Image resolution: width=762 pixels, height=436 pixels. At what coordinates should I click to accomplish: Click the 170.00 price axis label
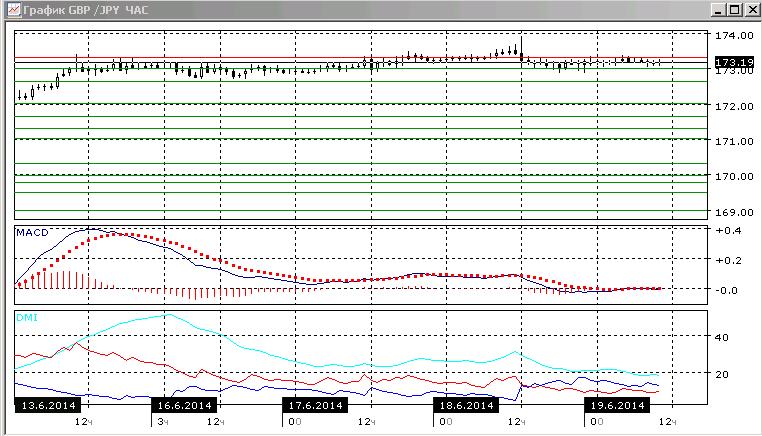pos(734,176)
